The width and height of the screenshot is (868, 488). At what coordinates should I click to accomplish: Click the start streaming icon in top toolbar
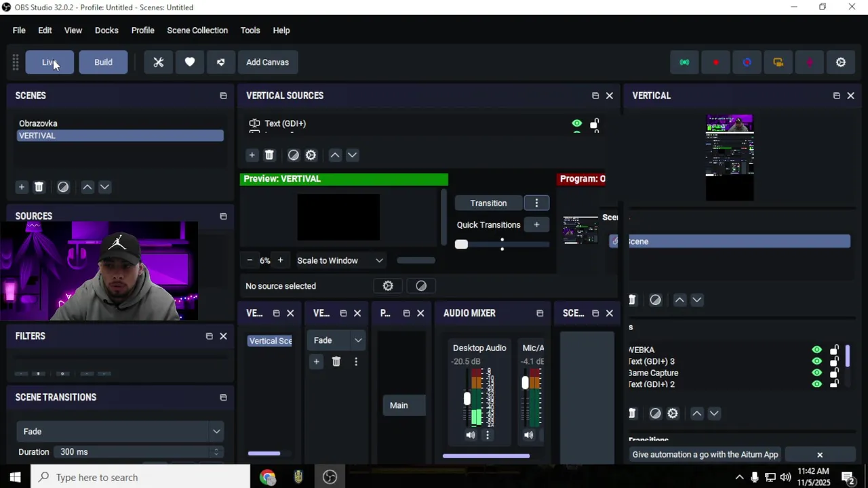tap(684, 62)
